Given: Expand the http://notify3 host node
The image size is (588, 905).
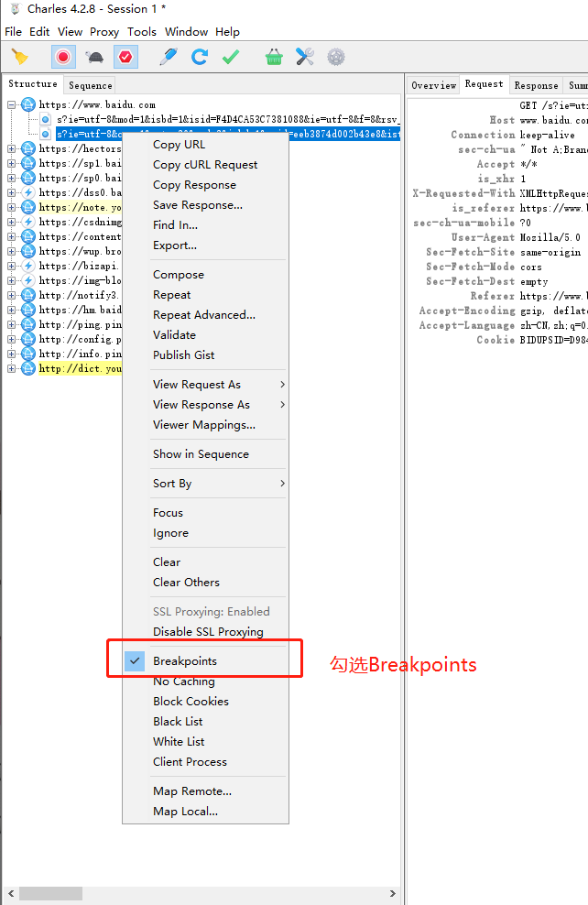Looking at the screenshot, I should pyautogui.click(x=11, y=296).
